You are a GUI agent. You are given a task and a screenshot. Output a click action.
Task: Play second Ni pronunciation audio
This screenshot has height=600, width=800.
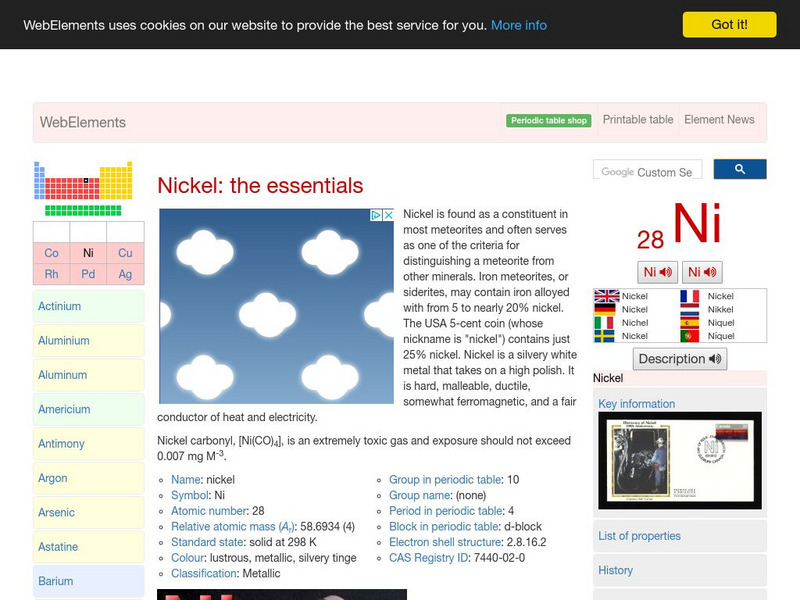click(702, 272)
